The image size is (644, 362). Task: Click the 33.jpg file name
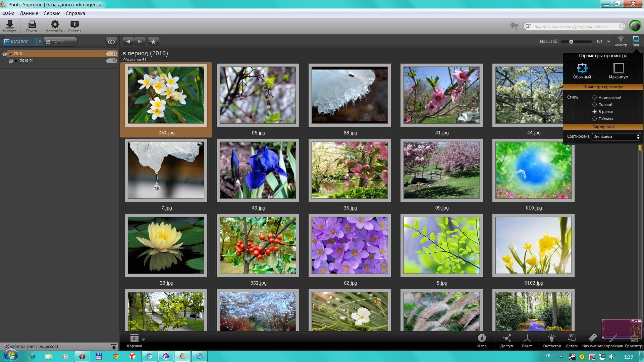pyautogui.click(x=167, y=283)
